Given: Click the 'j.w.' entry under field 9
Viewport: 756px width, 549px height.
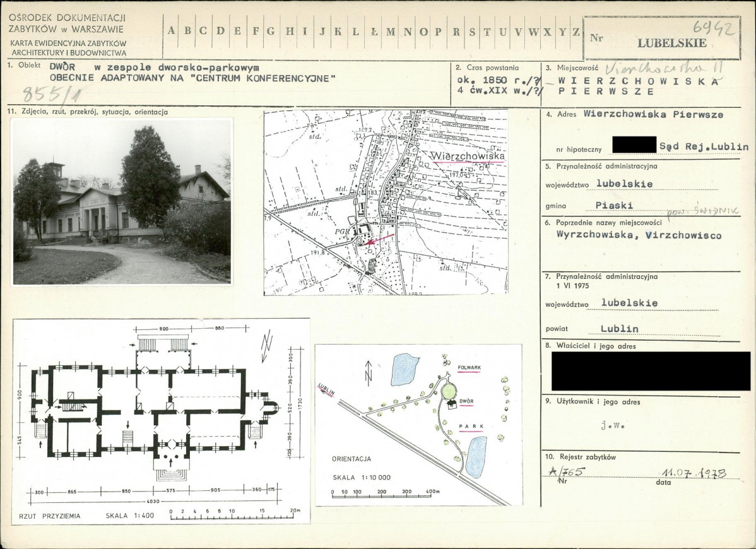Looking at the screenshot, I should coord(613,425).
